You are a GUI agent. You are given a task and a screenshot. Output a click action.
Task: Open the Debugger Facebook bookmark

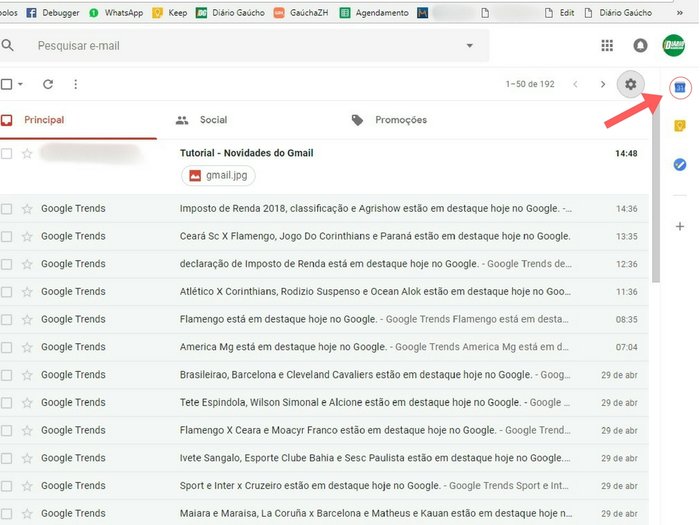(53, 13)
